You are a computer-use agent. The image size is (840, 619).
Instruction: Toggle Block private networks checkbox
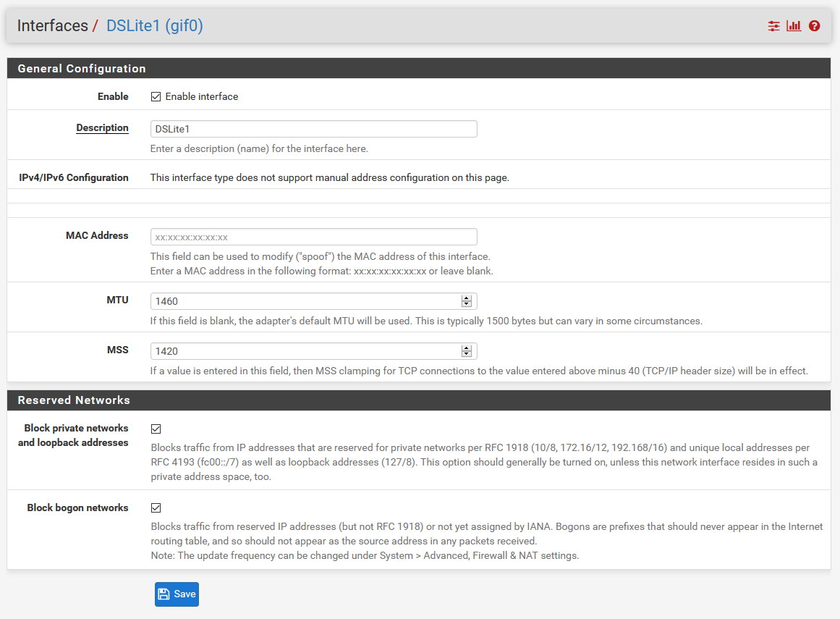click(156, 429)
